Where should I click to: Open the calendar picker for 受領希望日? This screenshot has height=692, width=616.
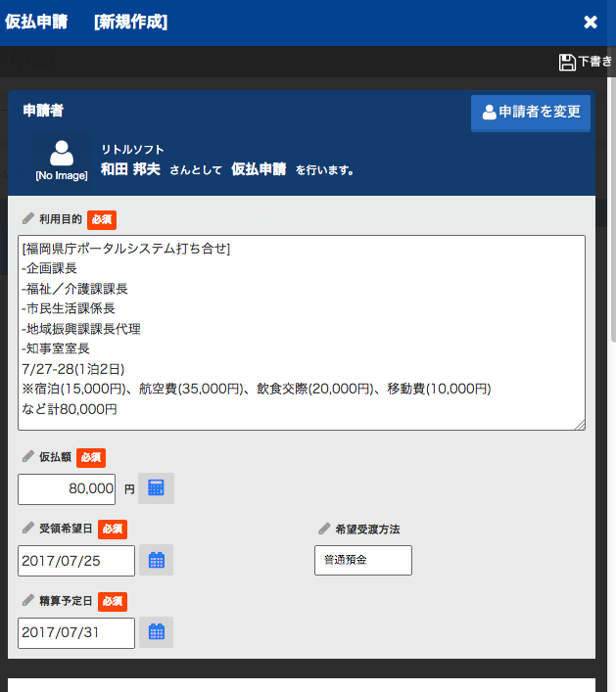click(157, 560)
